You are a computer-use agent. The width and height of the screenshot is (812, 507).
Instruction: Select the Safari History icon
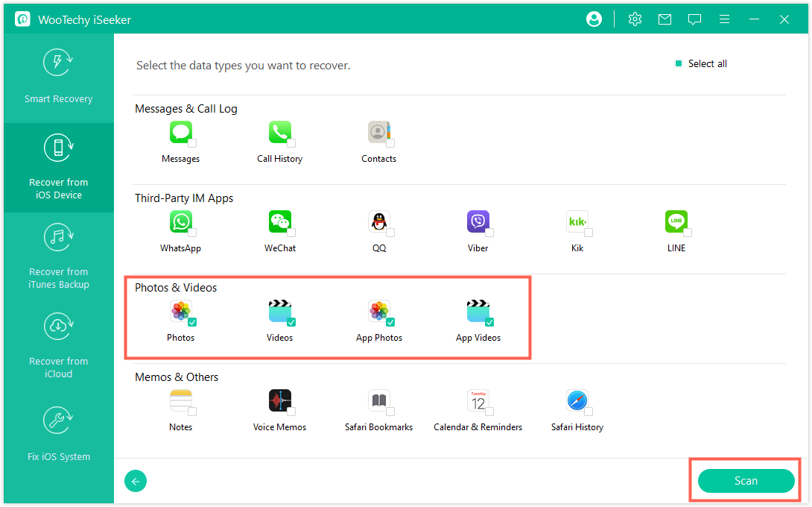[x=577, y=400]
